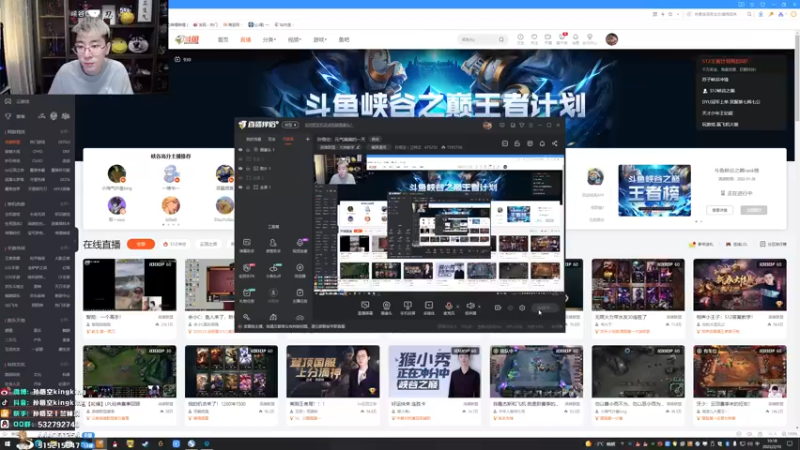This screenshot has height=450, width=800.
Task: Hide last 全屏1 source with its eye
Action: (240, 187)
